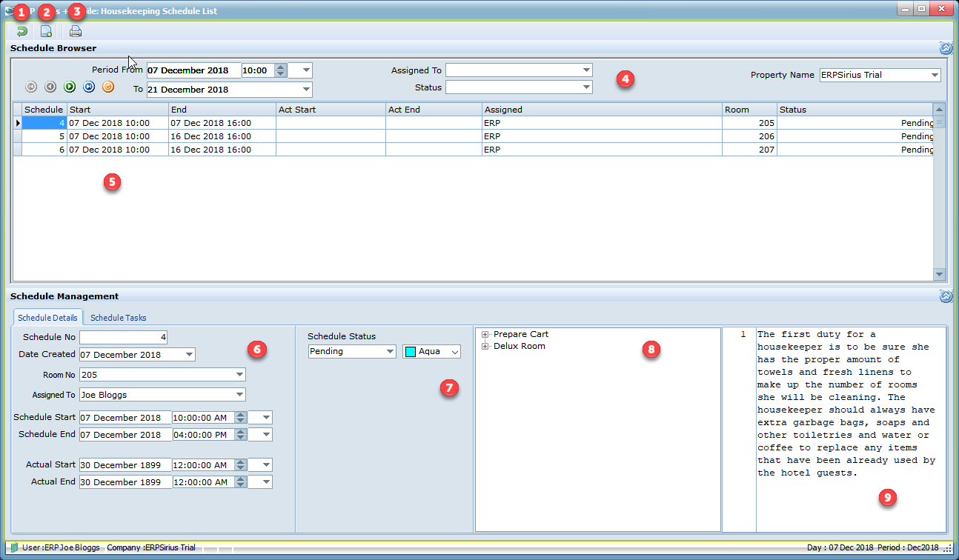Click the Status column header in the grid

coord(855,110)
